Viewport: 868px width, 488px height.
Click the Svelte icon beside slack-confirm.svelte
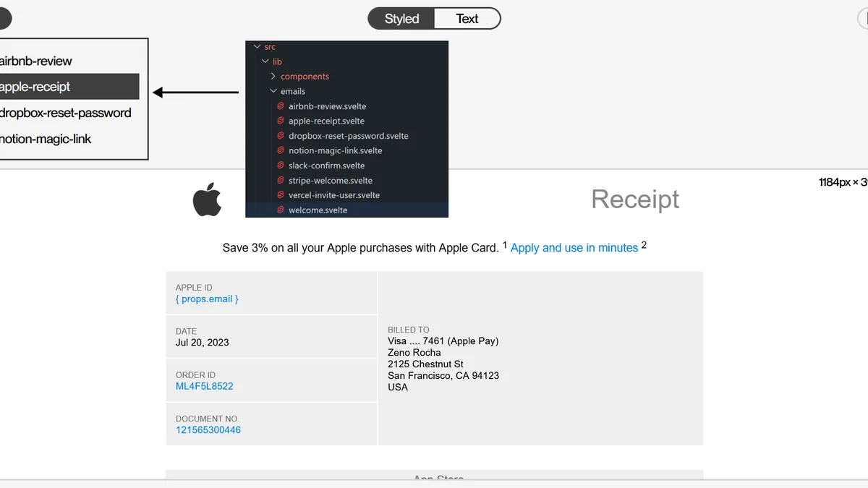[x=281, y=166]
